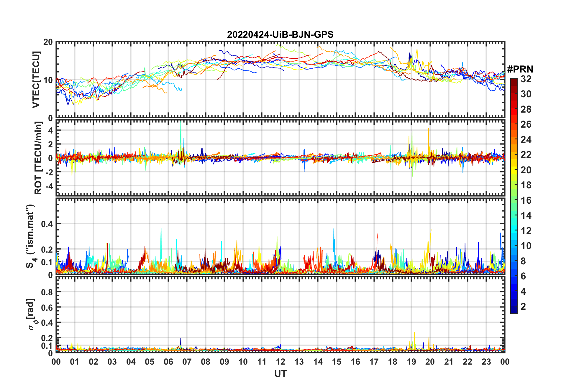The height and width of the screenshot is (392, 561).
Task: Click VTEC axis tick label 10
Action: 48,80
